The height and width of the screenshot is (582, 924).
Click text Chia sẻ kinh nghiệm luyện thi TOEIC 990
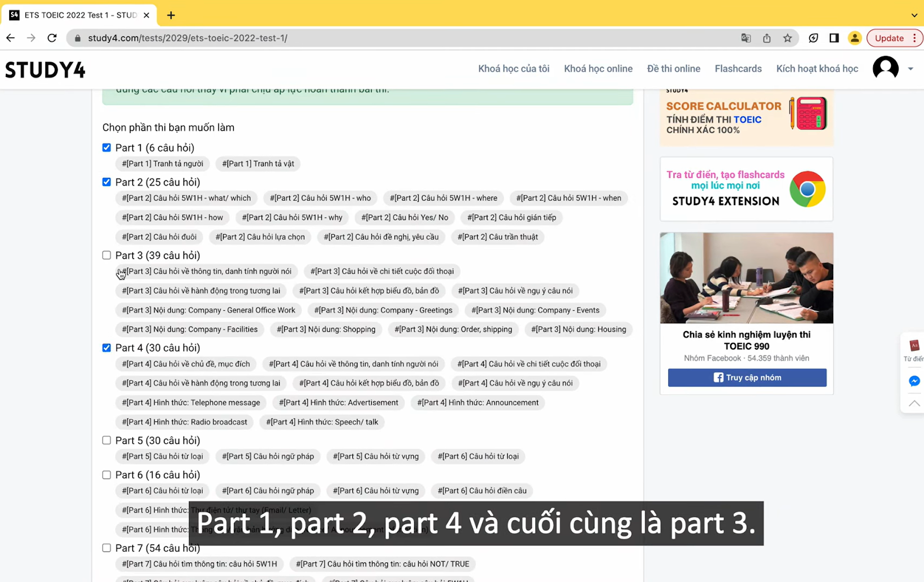click(747, 340)
